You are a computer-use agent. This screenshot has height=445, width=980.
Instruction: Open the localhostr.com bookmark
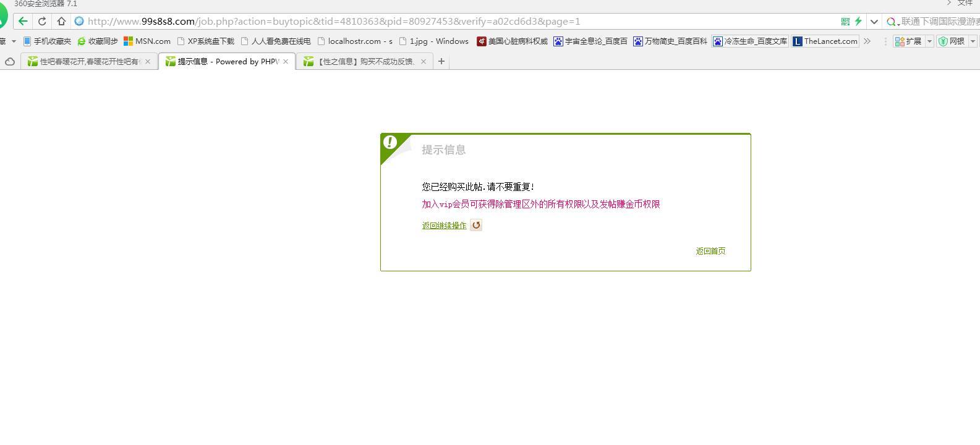pyautogui.click(x=355, y=41)
